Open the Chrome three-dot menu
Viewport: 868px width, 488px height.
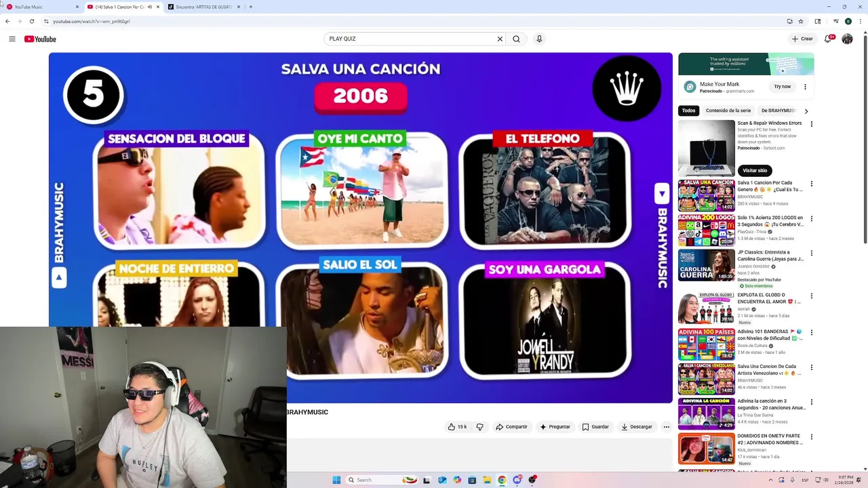[859, 21]
